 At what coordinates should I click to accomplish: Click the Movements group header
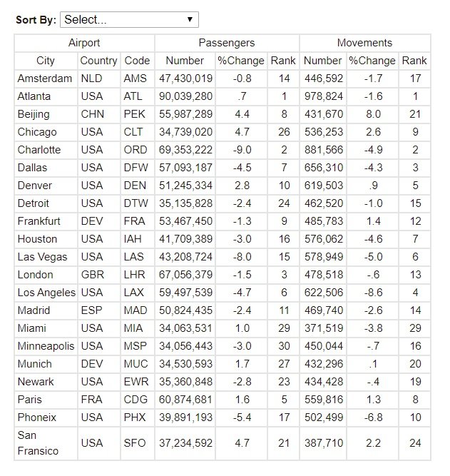pyautogui.click(x=364, y=43)
